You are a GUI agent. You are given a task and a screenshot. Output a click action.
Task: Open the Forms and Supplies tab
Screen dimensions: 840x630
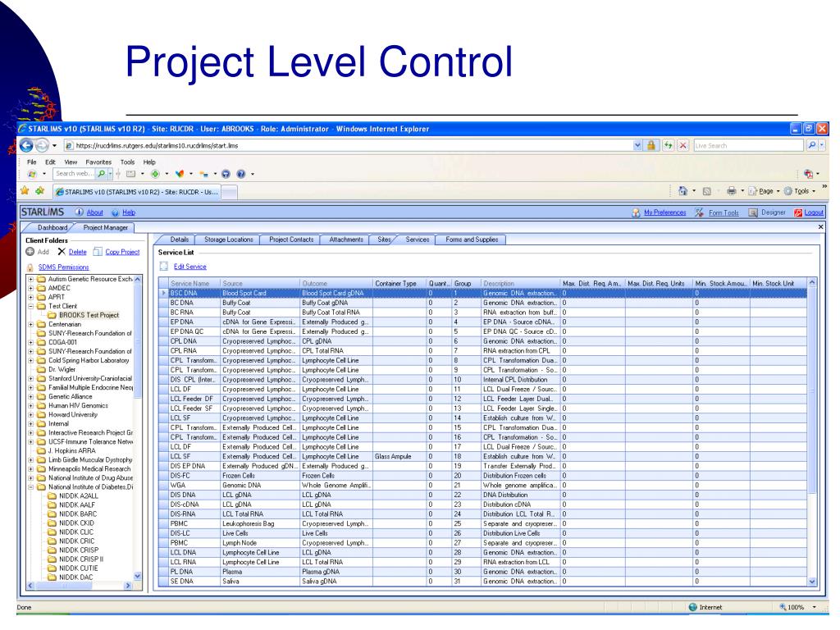pyautogui.click(x=472, y=240)
